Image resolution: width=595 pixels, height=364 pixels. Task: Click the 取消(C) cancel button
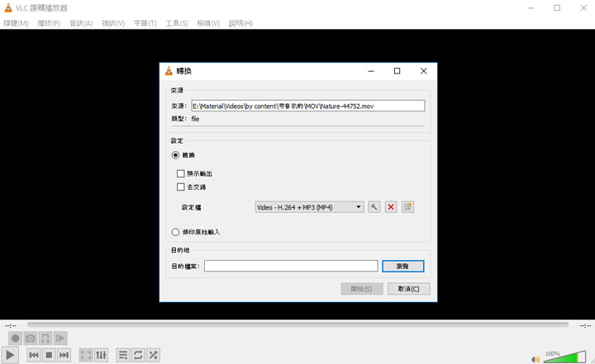(409, 289)
